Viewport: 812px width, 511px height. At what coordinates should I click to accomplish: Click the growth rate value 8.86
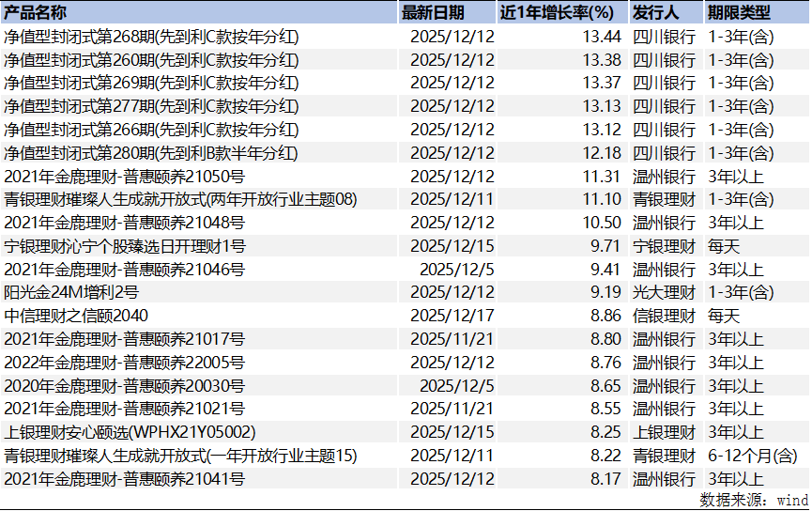click(x=605, y=316)
